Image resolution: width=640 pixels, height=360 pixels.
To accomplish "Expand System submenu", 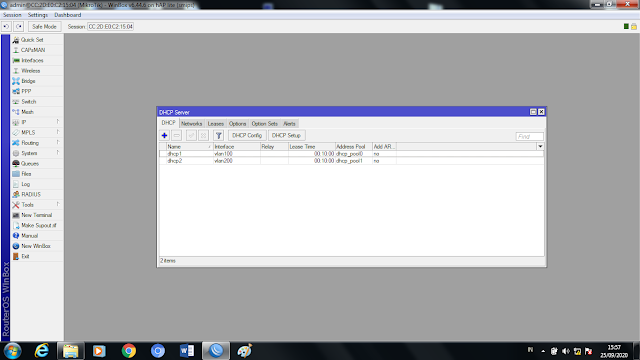I will pyautogui.click(x=37, y=153).
